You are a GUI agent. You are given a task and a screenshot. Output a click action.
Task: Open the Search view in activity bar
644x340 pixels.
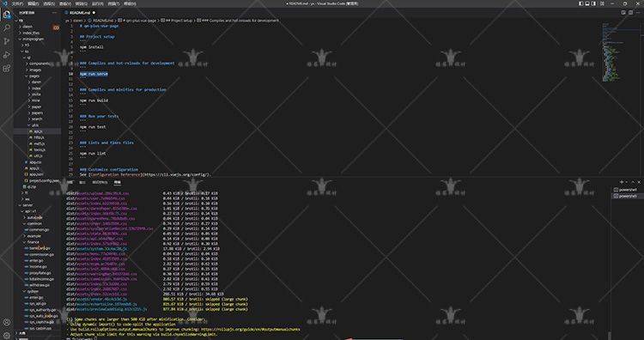(x=7, y=28)
